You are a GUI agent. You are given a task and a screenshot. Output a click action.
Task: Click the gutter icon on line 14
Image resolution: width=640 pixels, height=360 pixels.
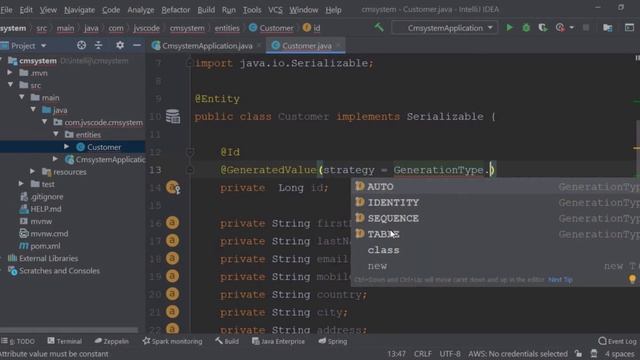[173, 187]
